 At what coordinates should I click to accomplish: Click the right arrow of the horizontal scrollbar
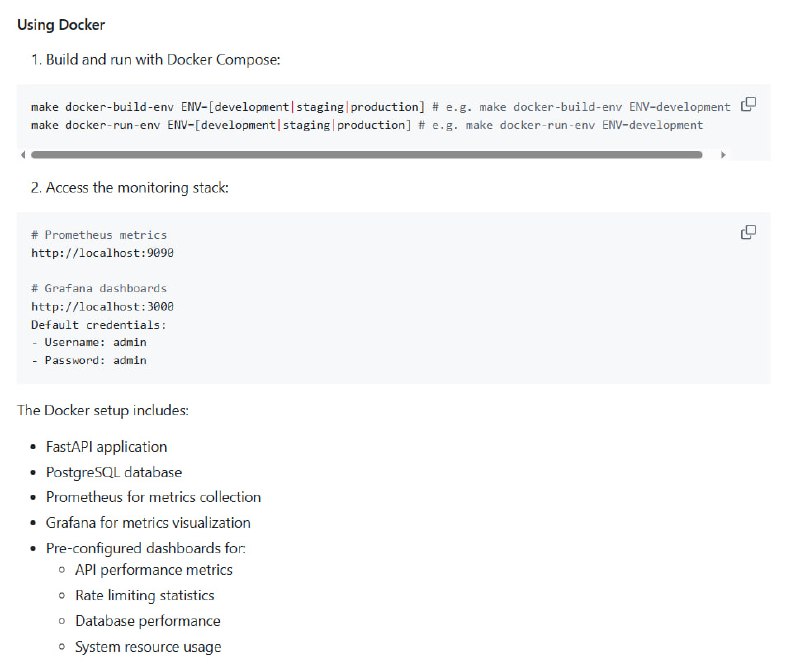(x=723, y=155)
